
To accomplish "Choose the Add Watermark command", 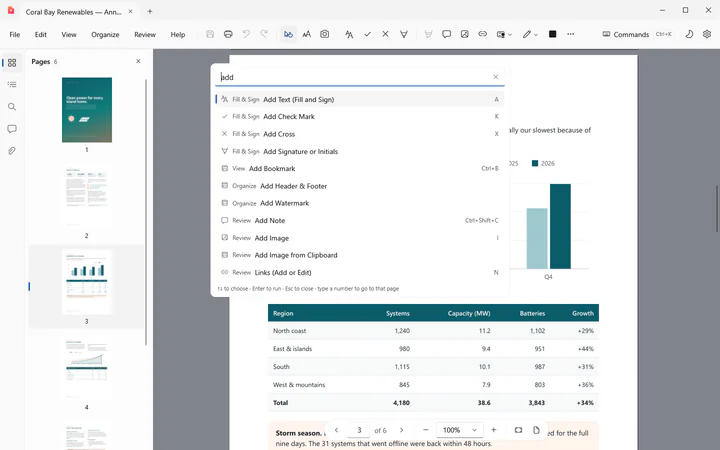I will point(360,203).
